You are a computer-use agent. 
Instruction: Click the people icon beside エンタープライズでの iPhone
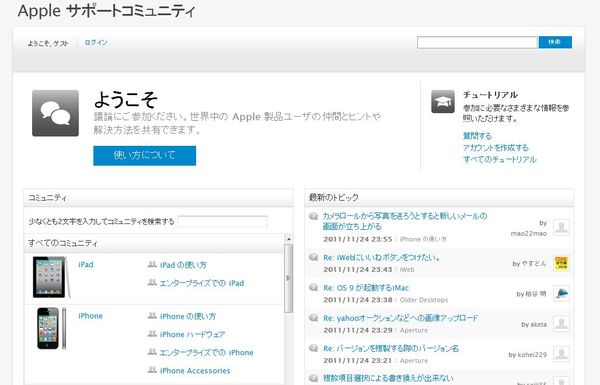[x=152, y=352]
